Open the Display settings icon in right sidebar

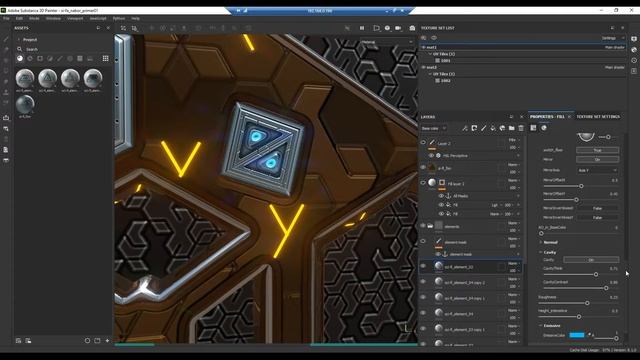[634, 39]
